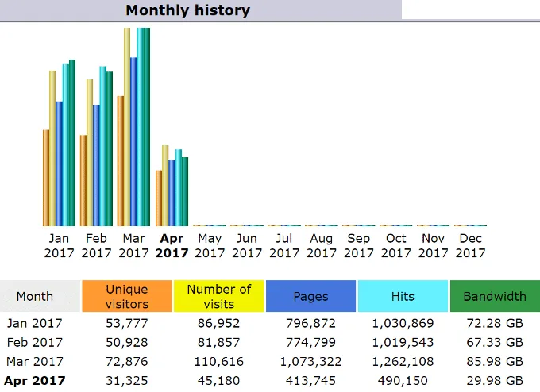Image resolution: width=540 pixels, height=392 pixels.
Task: Click visits value 81,857
Action: pyautogui.click(x=218, y=343)
